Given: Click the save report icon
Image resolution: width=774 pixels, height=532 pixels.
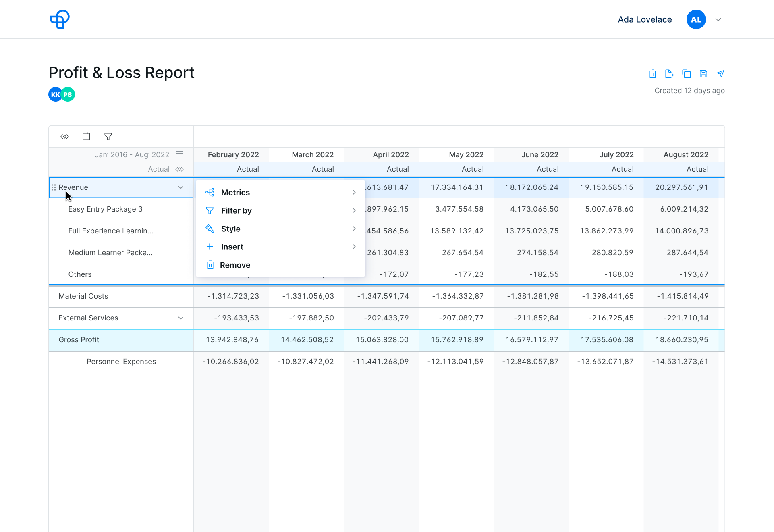Looking at the screenshot, I should click(x=703, y=74).
